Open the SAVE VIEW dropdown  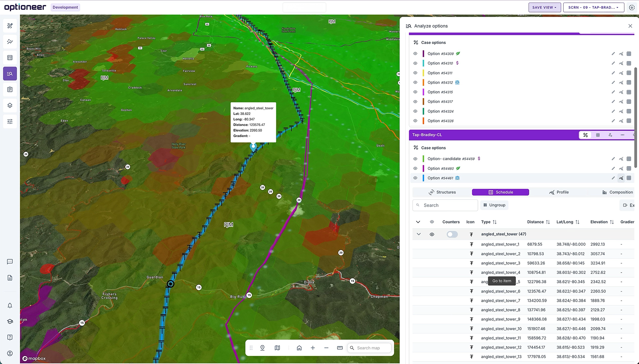pyautogui.click(x=544, y=7)
